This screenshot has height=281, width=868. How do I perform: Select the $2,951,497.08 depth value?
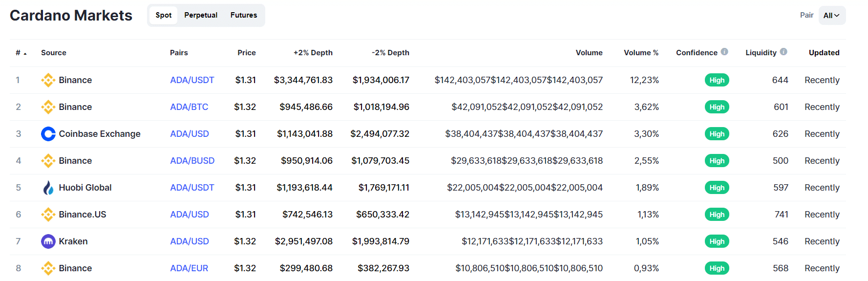pyautogui.click(x=304, y=241)
